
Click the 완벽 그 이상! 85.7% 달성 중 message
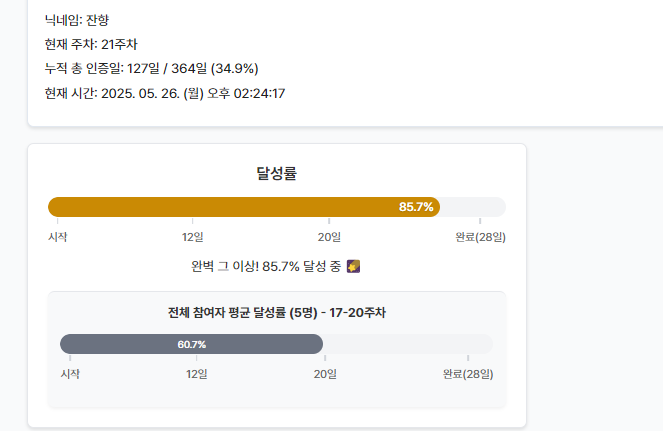pyautogui.click(x=266, y=266)
